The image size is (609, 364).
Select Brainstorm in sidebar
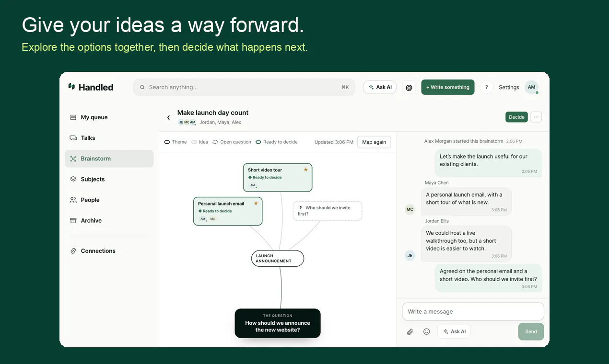pyautogui.click(x=109, y=159)
